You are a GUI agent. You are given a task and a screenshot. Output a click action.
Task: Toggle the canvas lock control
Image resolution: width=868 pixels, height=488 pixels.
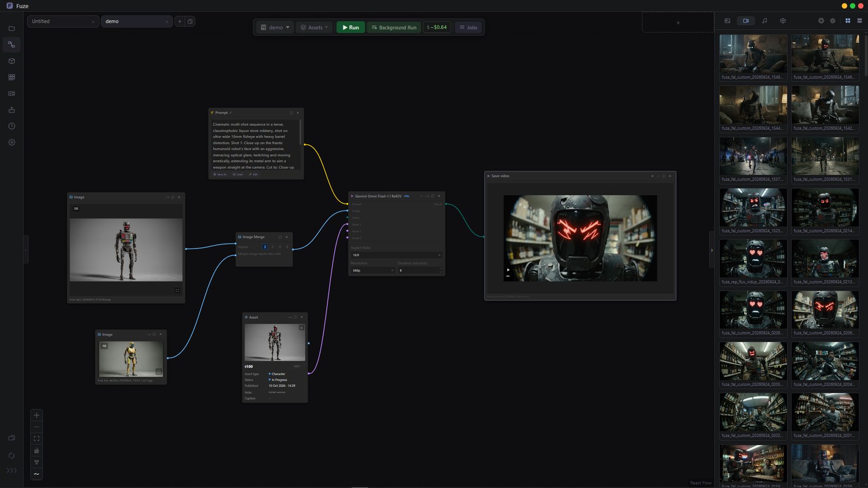click(x=36, y=451)
